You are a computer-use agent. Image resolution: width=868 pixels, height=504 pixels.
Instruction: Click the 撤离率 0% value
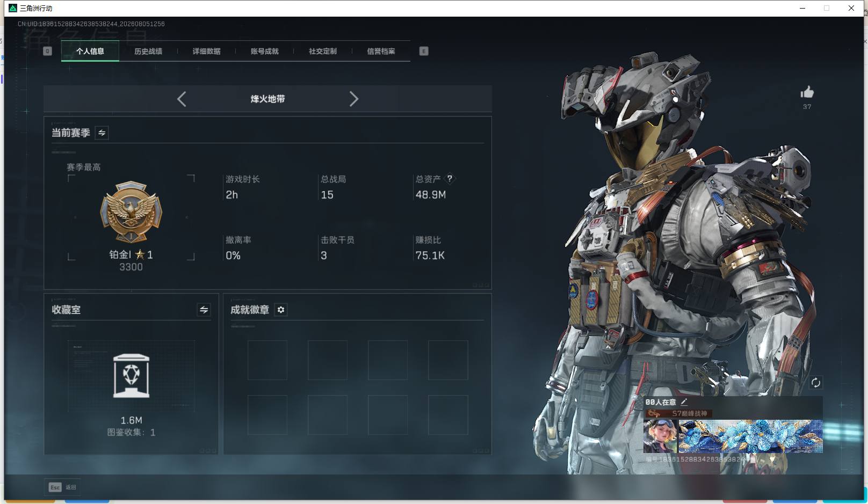click(233, 255)
